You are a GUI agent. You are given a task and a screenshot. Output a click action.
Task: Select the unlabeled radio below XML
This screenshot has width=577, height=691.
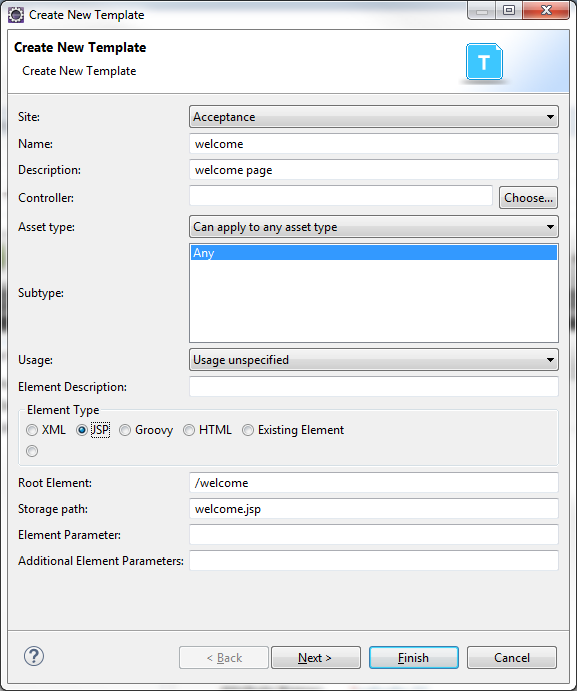pos(32,451)
